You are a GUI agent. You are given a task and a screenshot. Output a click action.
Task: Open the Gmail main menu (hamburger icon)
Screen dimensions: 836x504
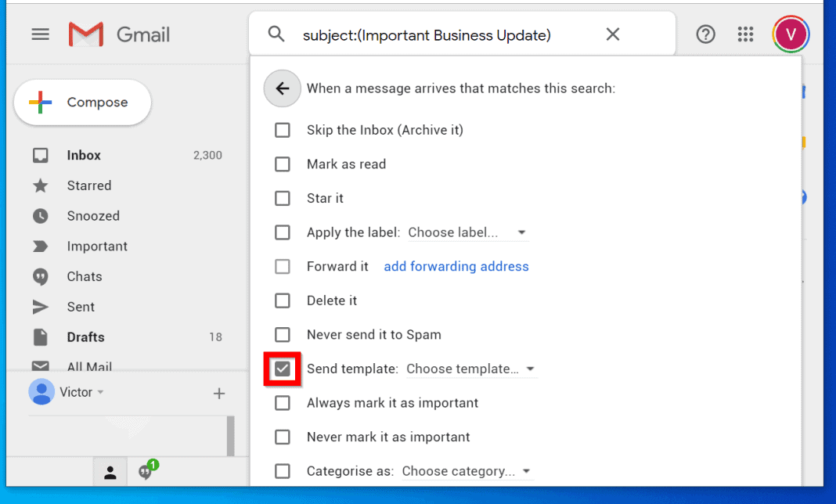[x=40, y=34]
